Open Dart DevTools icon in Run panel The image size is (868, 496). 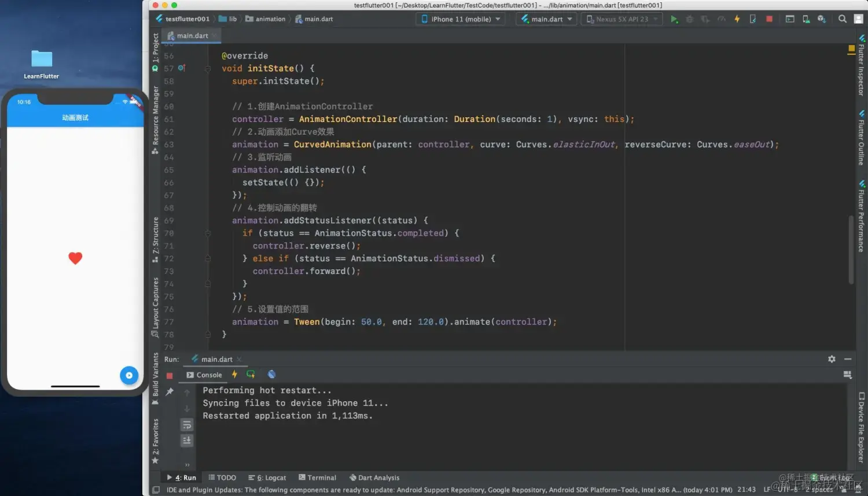pos(271,375)
